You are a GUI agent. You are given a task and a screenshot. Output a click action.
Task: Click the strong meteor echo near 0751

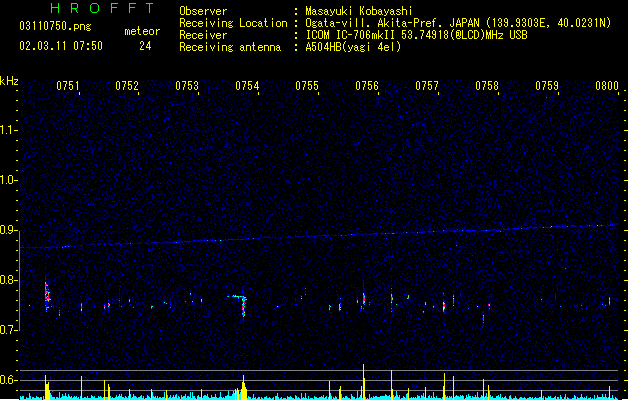47,293
